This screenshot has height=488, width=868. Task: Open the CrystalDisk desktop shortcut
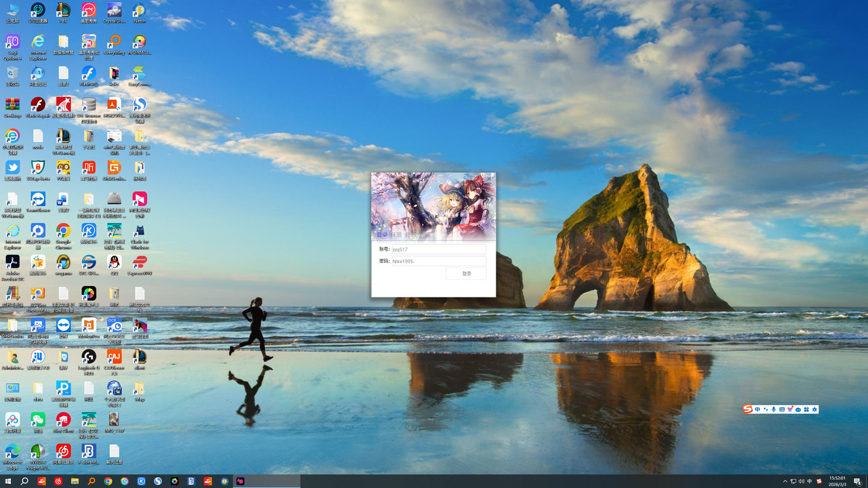114,13
